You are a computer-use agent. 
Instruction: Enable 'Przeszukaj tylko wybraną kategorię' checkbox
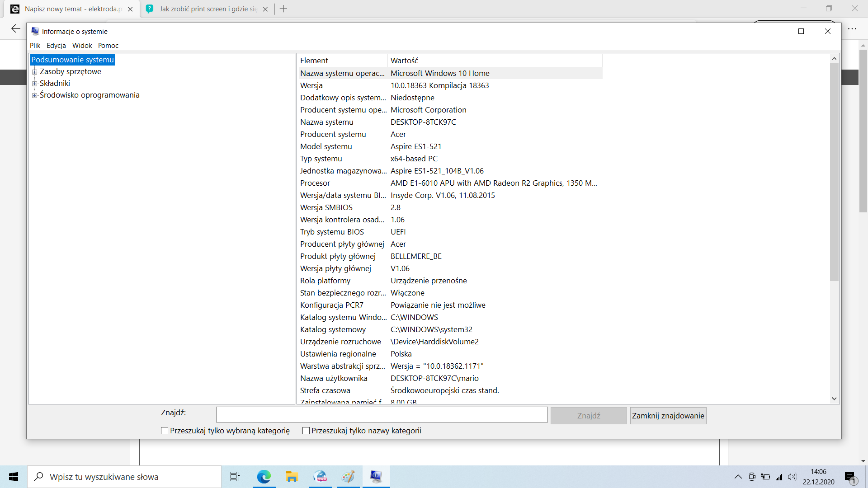[165, 431]
